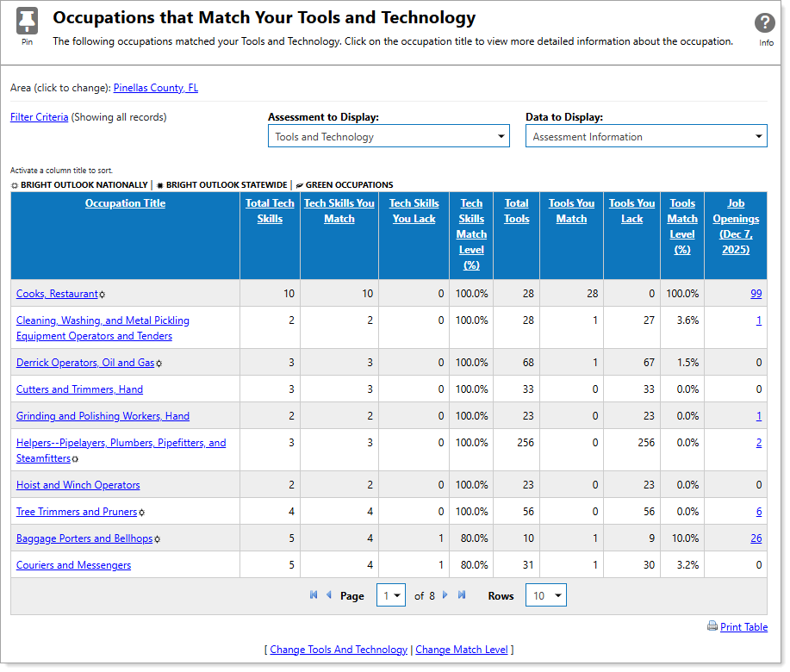This screenshot has height=672, width=790.
Task: Go to next page arrow
Action: coord(445,595)
